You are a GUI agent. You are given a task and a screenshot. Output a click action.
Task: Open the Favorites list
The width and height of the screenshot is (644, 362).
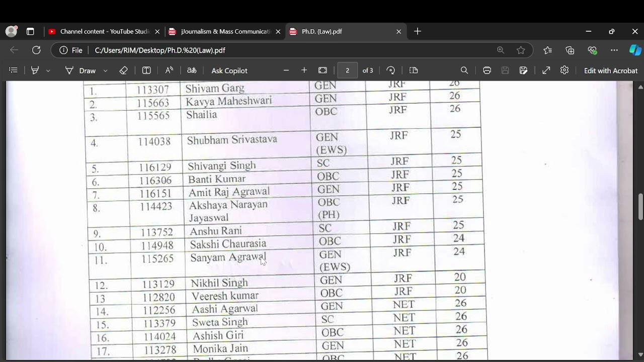547,50
